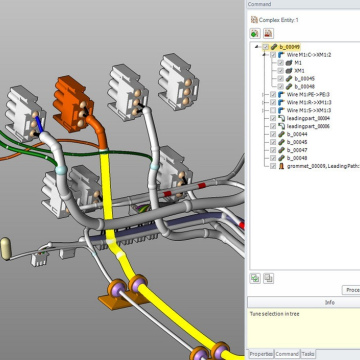Screen dimensions: 360x360
Task: Click the deselect-all icon below the tree
Action: [x=268, y=278]
